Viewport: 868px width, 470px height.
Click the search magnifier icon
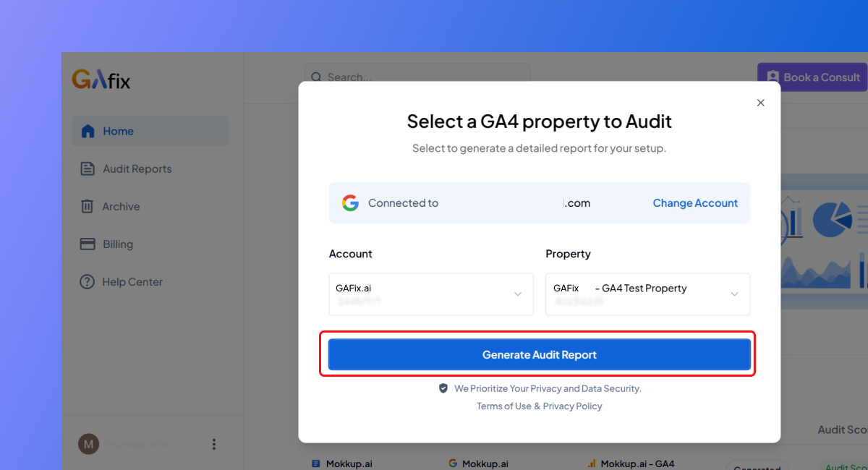point(317,77)
